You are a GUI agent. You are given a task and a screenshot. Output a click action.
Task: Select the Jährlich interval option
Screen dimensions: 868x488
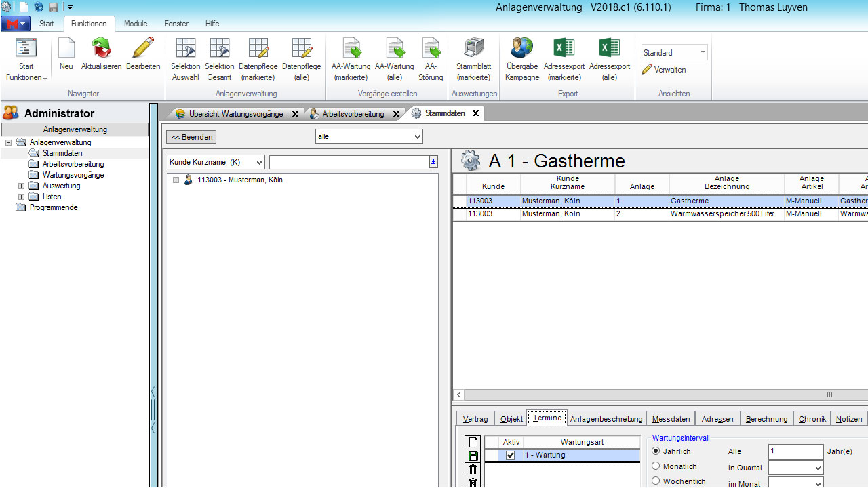click(x=656, y=451)
